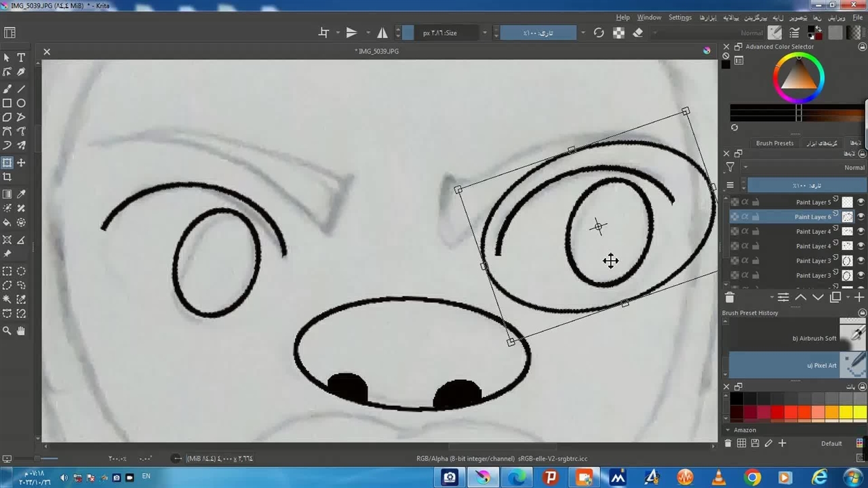The width and height of the screenshot is (868, 488).
Task: Pick the Ellipse shape tool
Action: coord(21,103)
